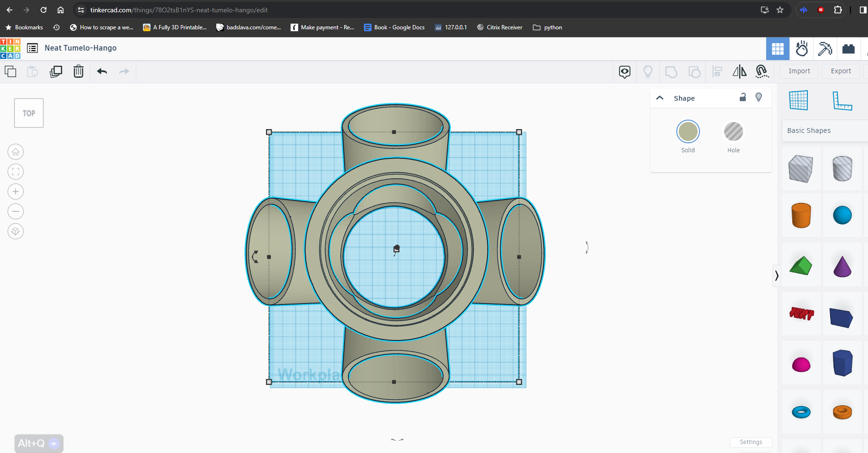The image size is (868, 453).
Task: Click the Notes tool icon
Action: (624, 72)
